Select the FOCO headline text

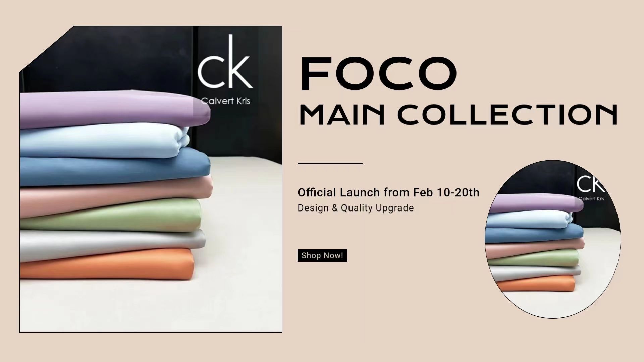(x=378, y=74)
